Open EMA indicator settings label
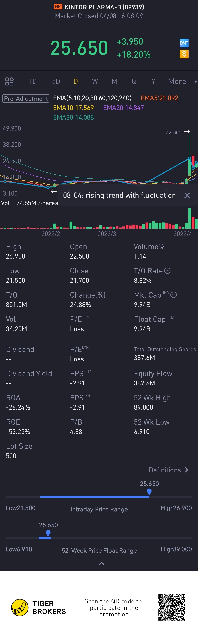Viewport: 198px width, 644px height. coord(92,98)
